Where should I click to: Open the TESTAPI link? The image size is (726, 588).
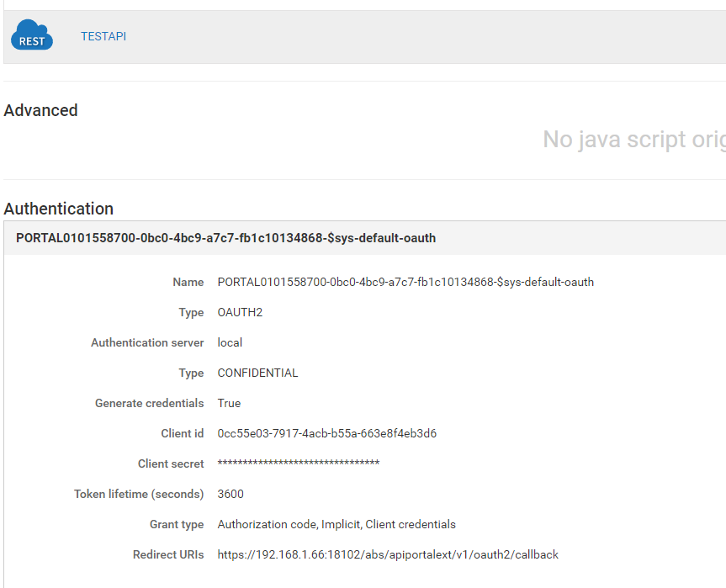click(103, 36)
